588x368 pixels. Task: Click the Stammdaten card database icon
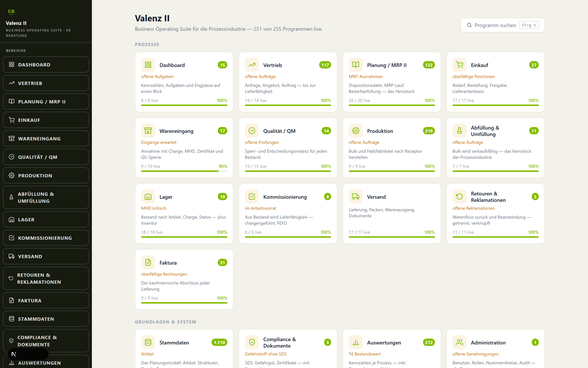[148, 342]
